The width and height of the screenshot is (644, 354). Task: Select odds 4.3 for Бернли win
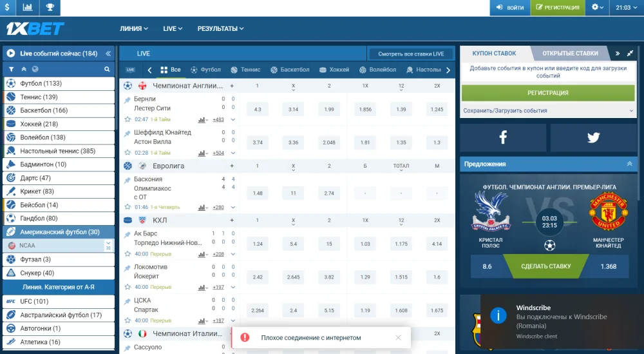[258, 110]
